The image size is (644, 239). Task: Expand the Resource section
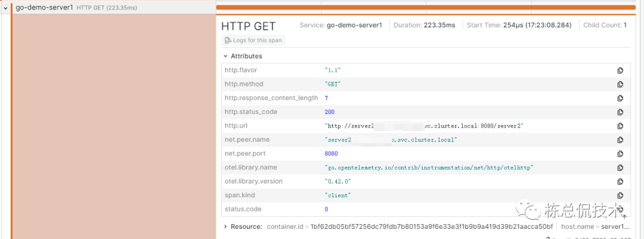click(225, 226)
